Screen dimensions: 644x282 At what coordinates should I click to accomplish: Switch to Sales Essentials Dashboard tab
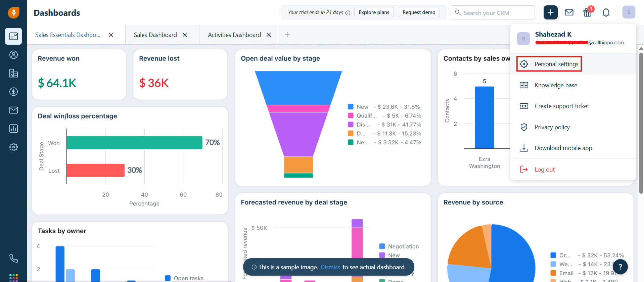[x=68, y=35]
